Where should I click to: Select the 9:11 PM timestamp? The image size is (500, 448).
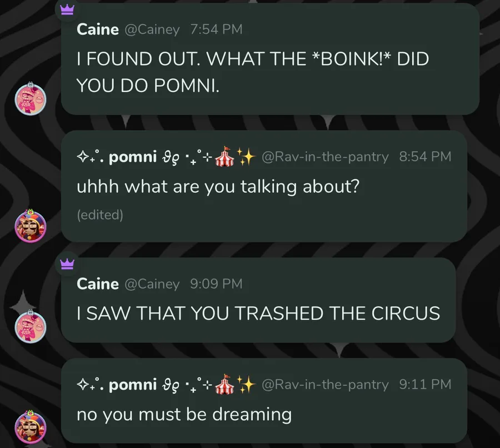pyautogui.click(x=425, y=384)
